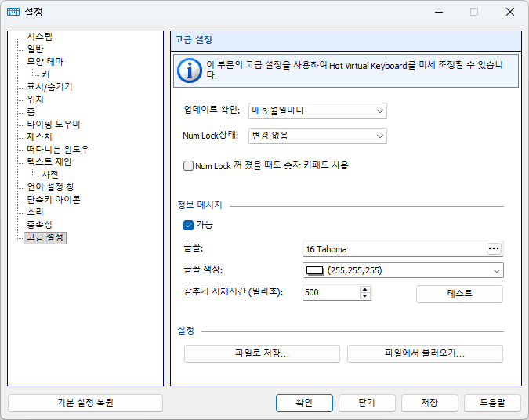Open the Num Lock상태 dropdown

tap(317, 136)
